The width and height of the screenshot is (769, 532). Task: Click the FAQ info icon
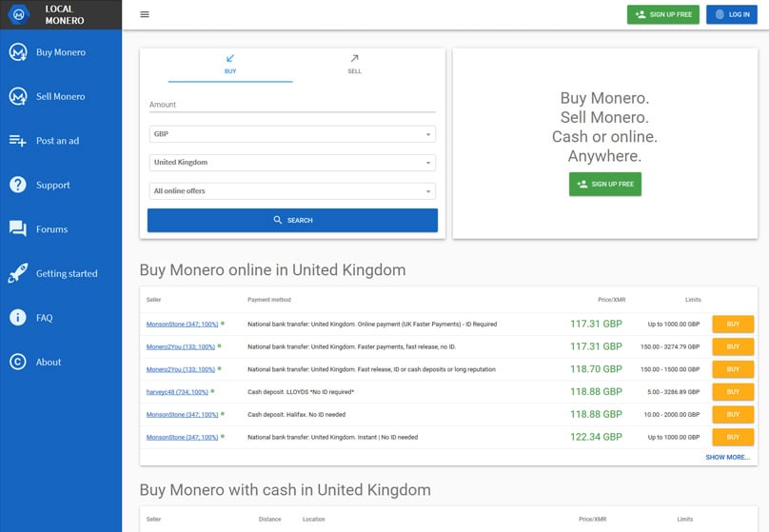(x=18, y=318)
